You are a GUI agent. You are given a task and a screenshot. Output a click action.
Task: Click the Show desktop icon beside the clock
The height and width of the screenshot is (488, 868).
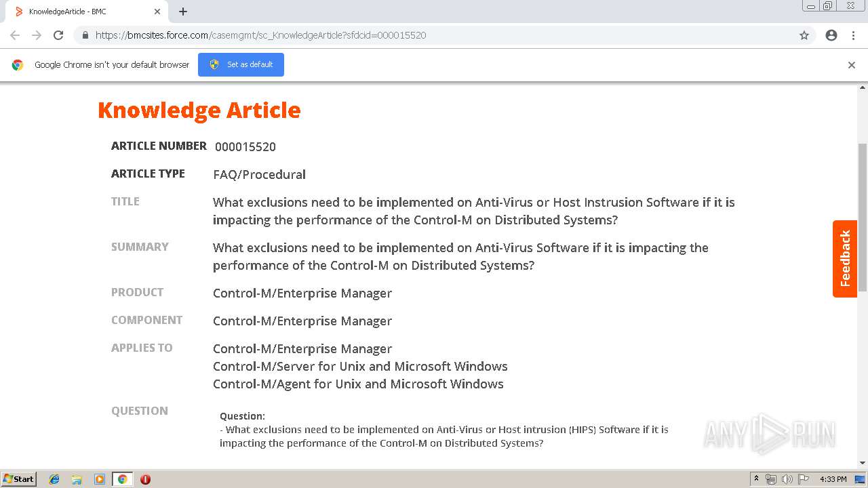(860, 479)
